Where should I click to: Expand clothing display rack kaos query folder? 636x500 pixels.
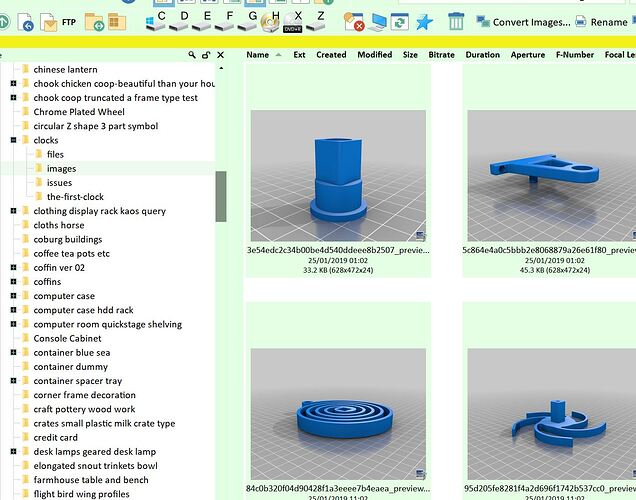13,210
